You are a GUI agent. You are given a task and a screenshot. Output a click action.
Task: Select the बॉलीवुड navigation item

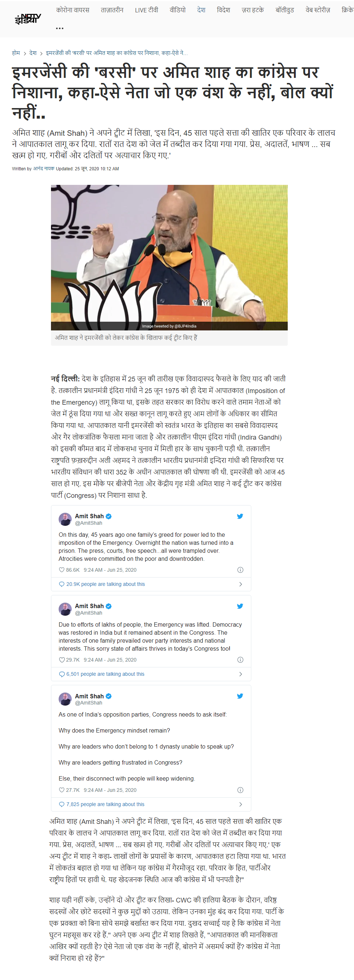(x=285, y=10)
